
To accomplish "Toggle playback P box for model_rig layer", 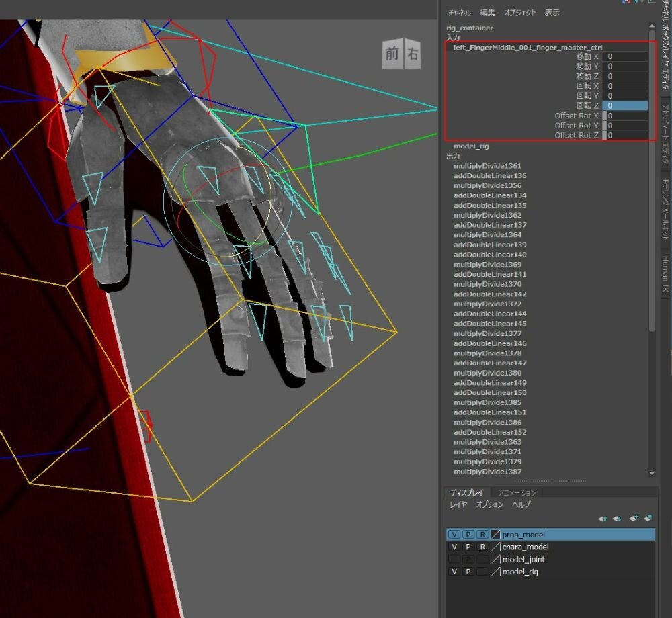I will click(468, 572).
